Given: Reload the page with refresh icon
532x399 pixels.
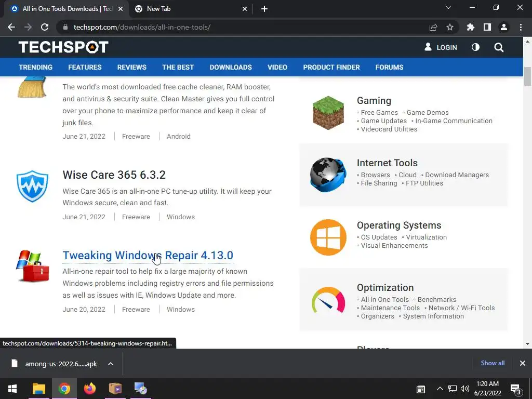Looking at the screenshot, I should (45, 27).
